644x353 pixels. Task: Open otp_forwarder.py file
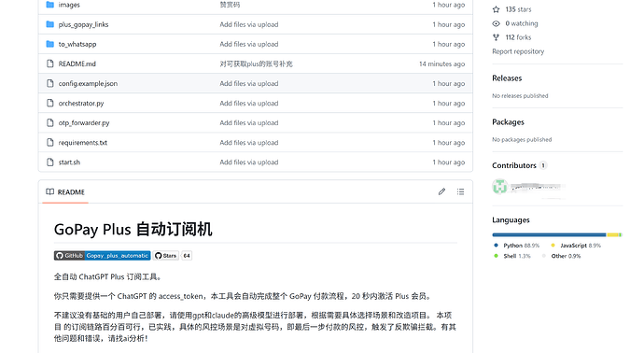tap(84, 123)
